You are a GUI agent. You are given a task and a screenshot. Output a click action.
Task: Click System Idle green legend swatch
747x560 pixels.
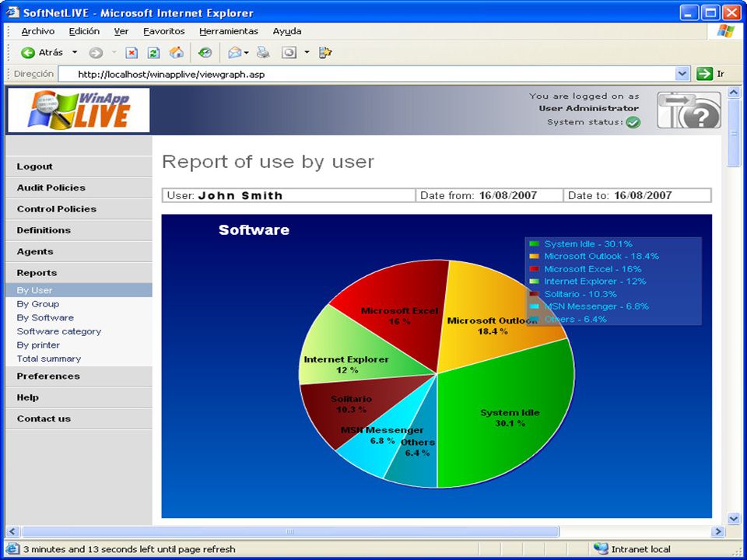click(x=534, y=243)
